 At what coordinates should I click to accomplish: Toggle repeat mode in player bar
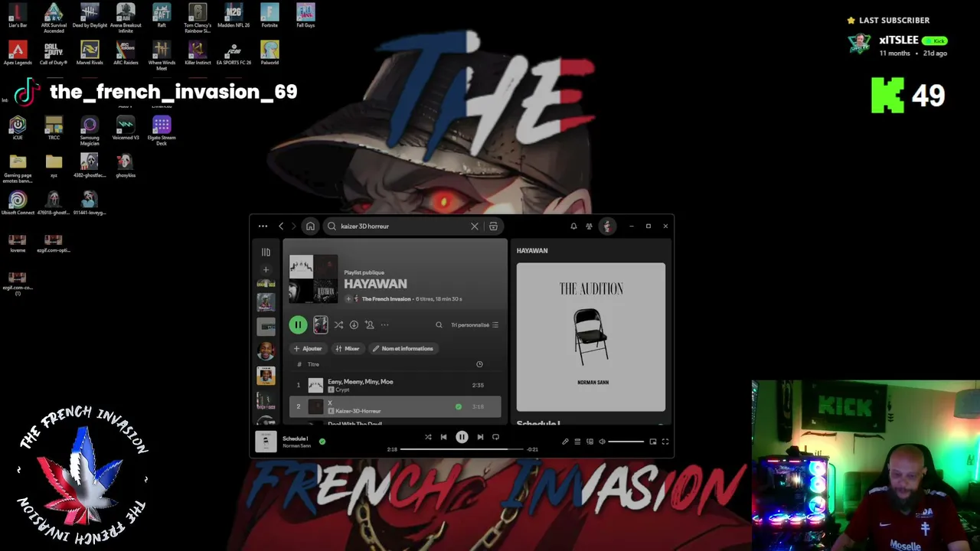(495, 437)
